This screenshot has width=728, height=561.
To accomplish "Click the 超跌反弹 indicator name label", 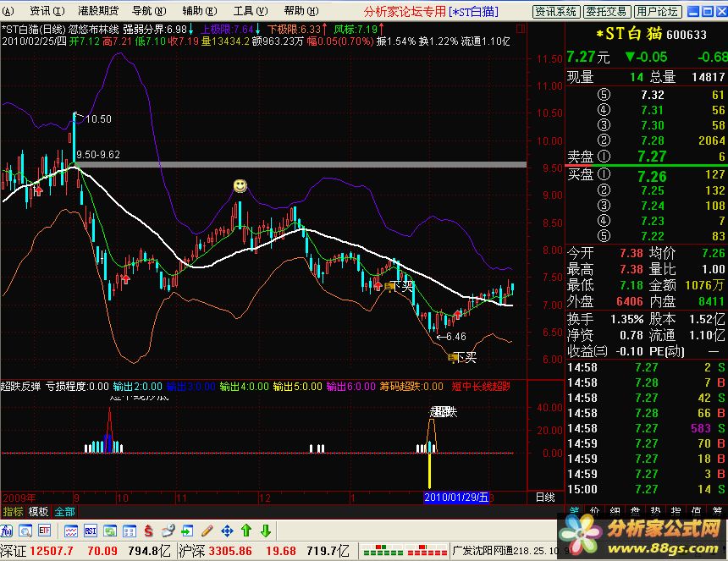I will [20, 386].
